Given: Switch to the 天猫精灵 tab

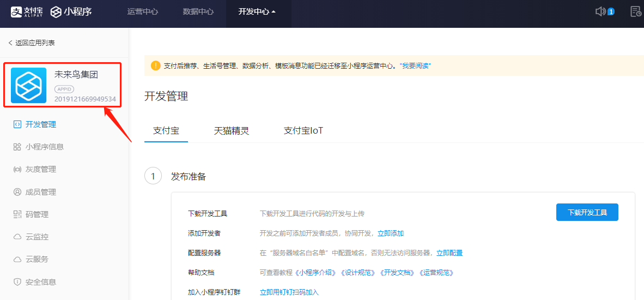Looking at the screenshot, I should 232,131.
